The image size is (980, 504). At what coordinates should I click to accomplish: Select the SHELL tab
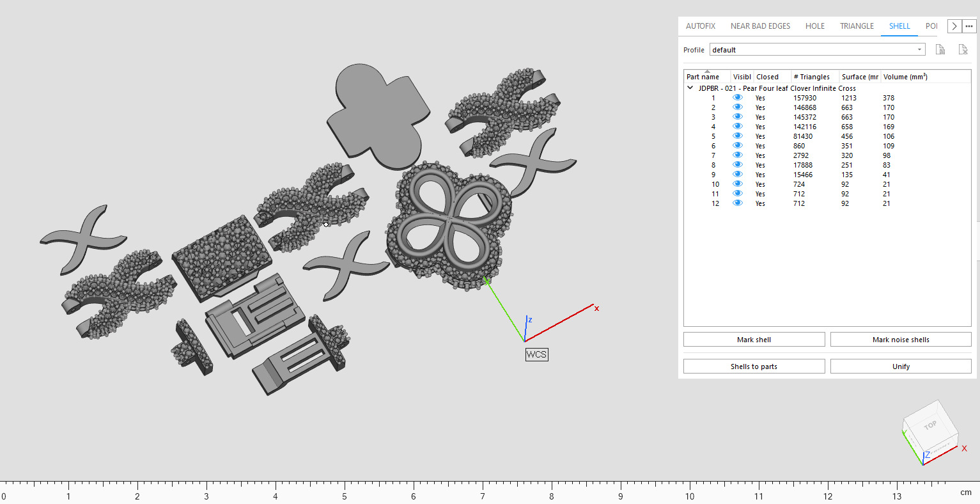pos(899,26)
